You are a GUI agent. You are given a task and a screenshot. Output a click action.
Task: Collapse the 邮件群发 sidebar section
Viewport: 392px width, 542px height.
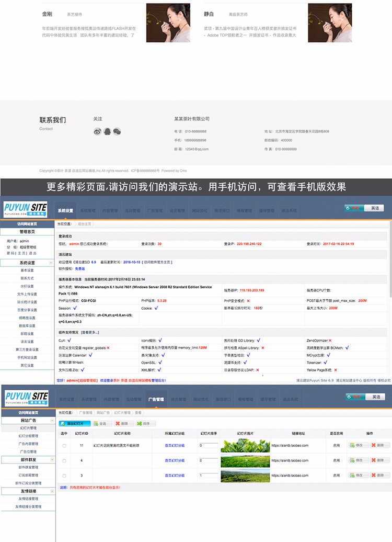click(51, 459)
